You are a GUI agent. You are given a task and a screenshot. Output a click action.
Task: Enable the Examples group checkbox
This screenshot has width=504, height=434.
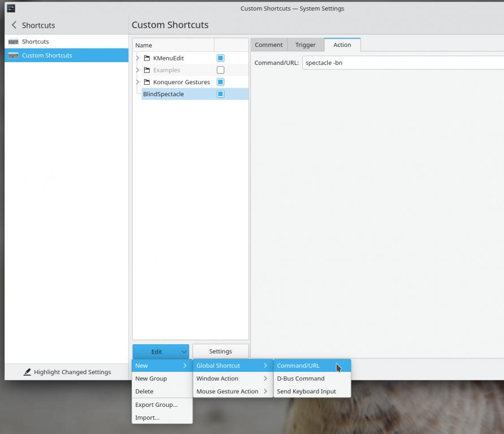pyautogui.click(x=220, y=70)
